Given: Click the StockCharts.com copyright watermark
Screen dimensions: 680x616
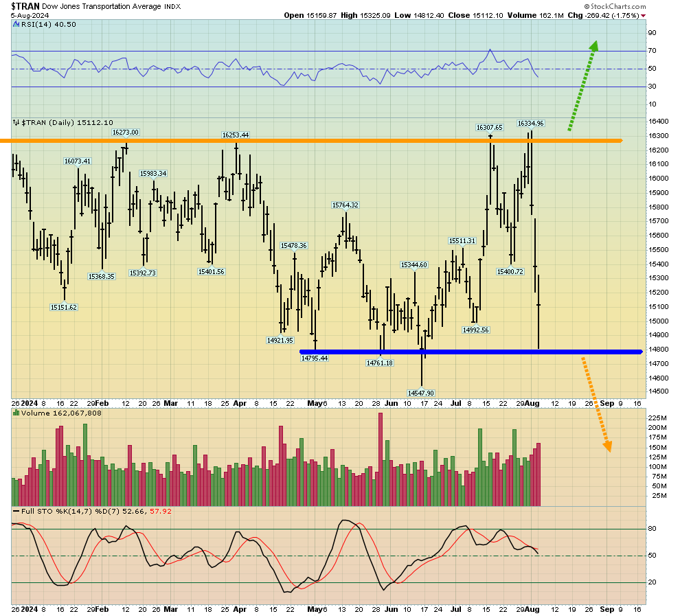Looking at the screenshot, I should click(613, 5).
